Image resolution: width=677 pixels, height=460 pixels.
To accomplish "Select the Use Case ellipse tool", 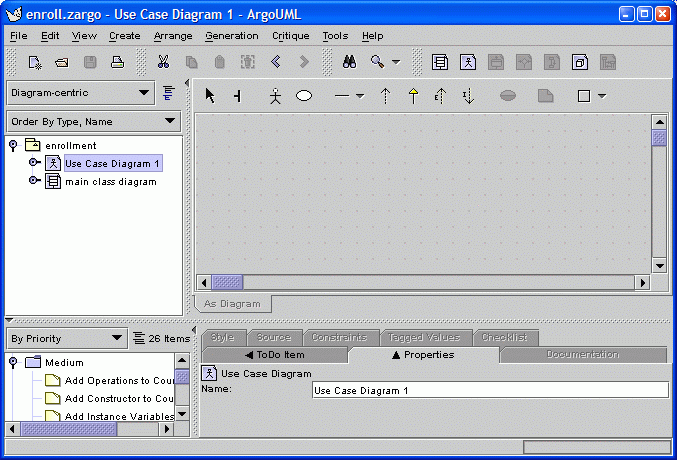I will [304, 95].
